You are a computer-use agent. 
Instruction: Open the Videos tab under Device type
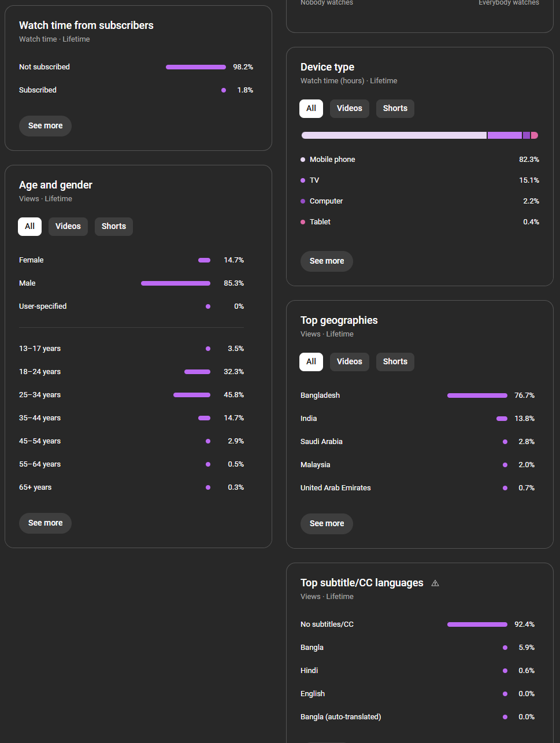350,109
